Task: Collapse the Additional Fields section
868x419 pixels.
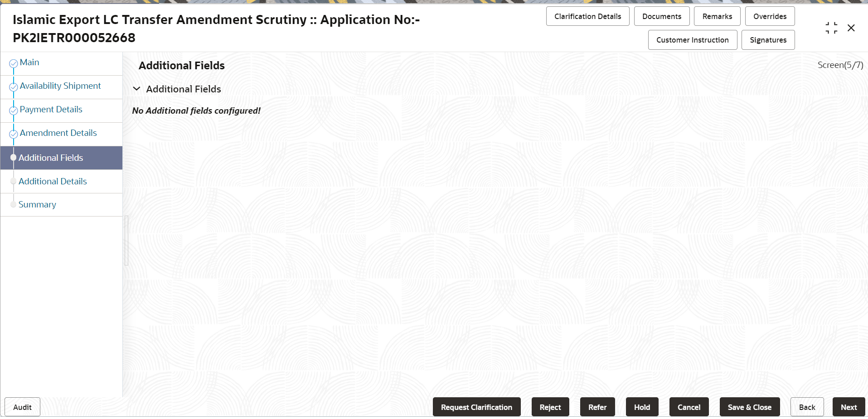Action: 137,88
